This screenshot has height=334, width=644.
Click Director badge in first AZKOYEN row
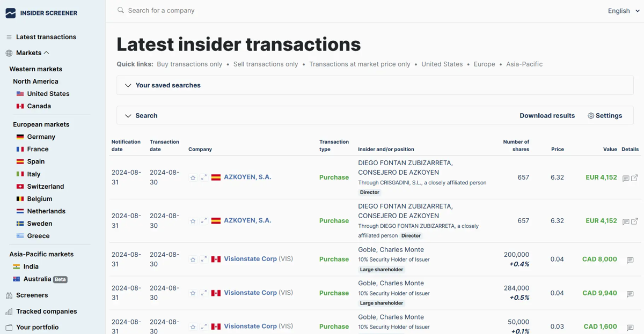tap(370, 192)
